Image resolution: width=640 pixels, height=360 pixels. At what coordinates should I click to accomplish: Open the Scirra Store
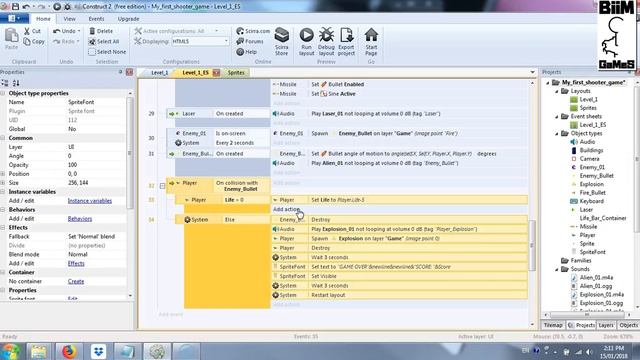point(282,42)
